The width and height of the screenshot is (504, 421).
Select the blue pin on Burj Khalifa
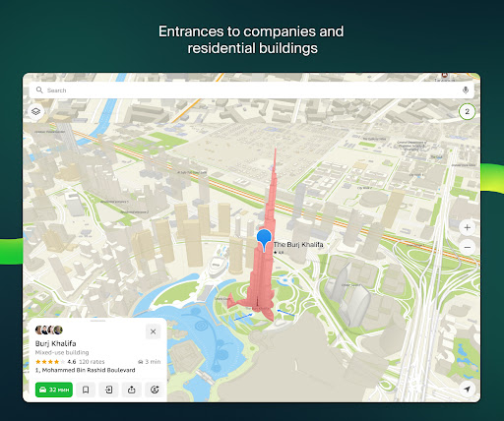tap(264, 239)
